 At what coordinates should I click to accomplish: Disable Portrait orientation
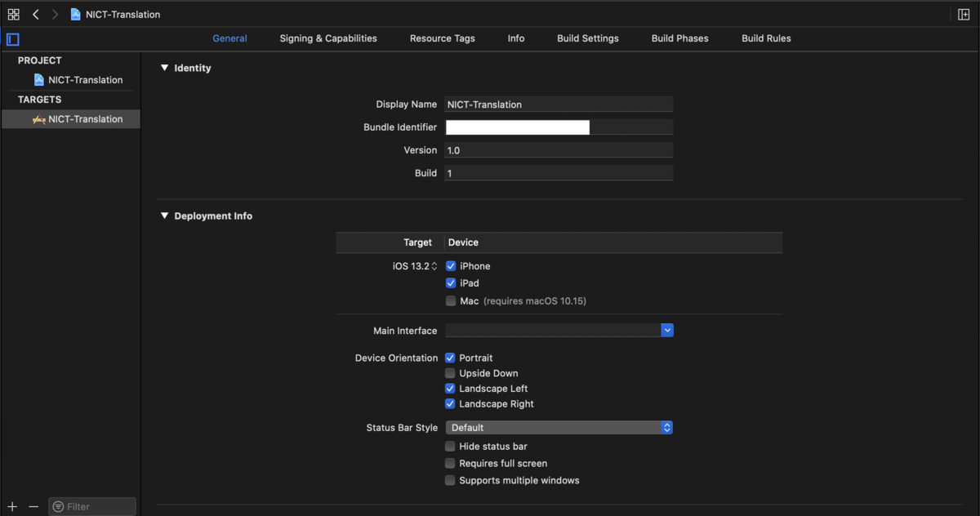click(x=450, y=358)
